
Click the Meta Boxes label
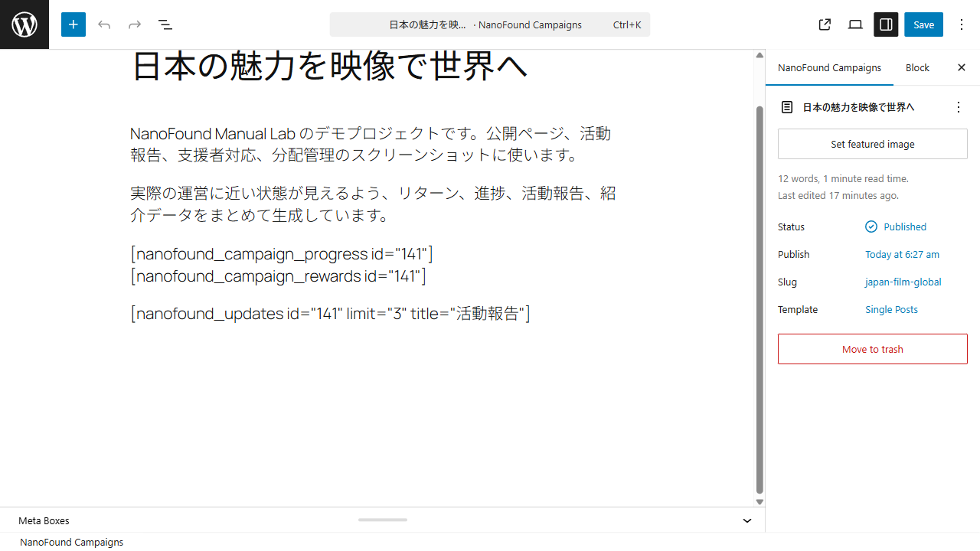44,520
